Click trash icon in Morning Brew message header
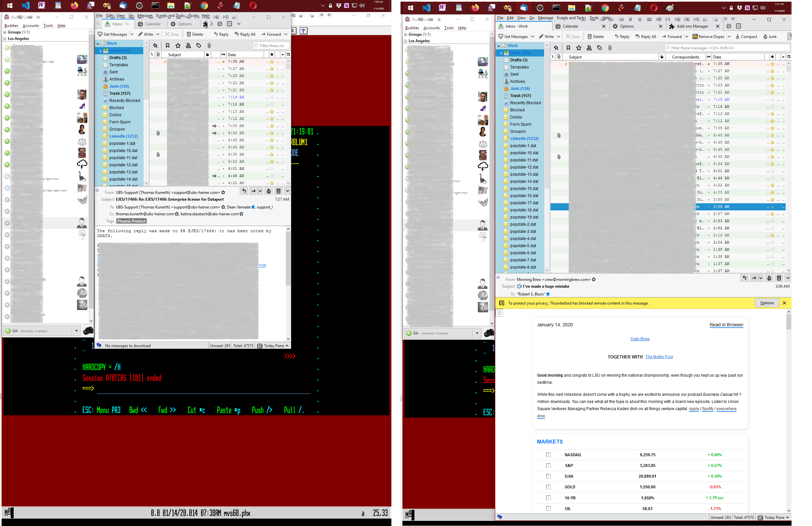 (x=779, y=278)
